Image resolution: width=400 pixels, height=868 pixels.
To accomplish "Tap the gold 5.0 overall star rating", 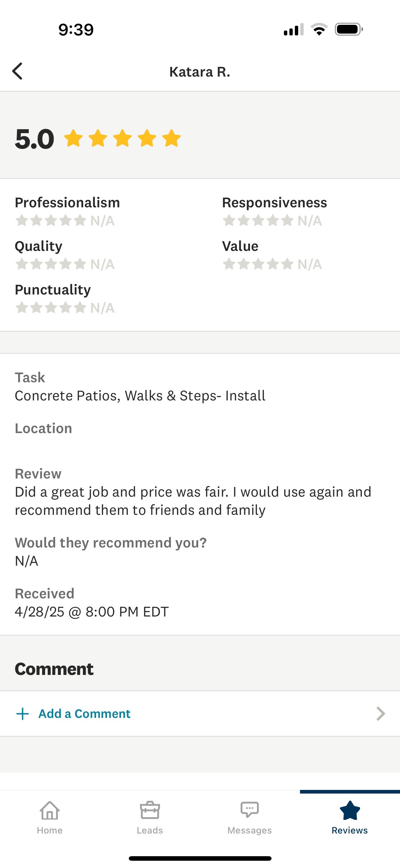I will [122, 138].
